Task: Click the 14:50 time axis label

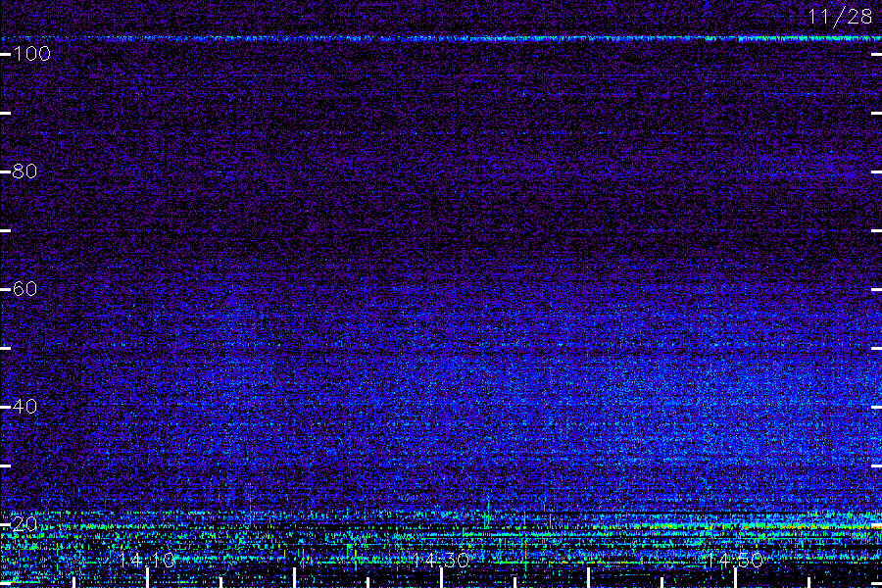Action: coord(735,561)
